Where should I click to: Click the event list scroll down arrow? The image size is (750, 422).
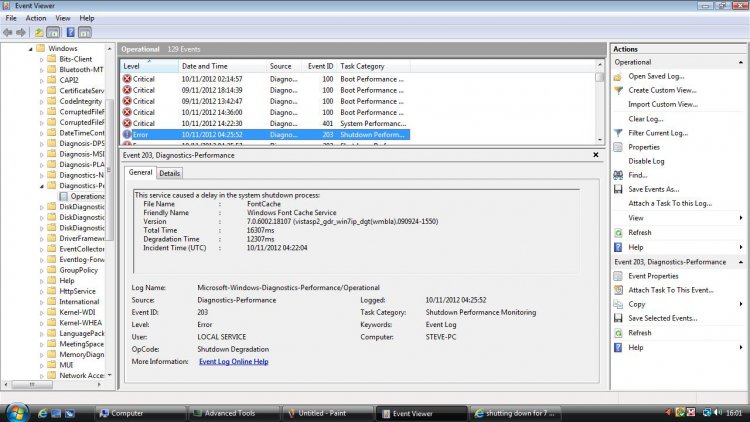click(600, 140)
